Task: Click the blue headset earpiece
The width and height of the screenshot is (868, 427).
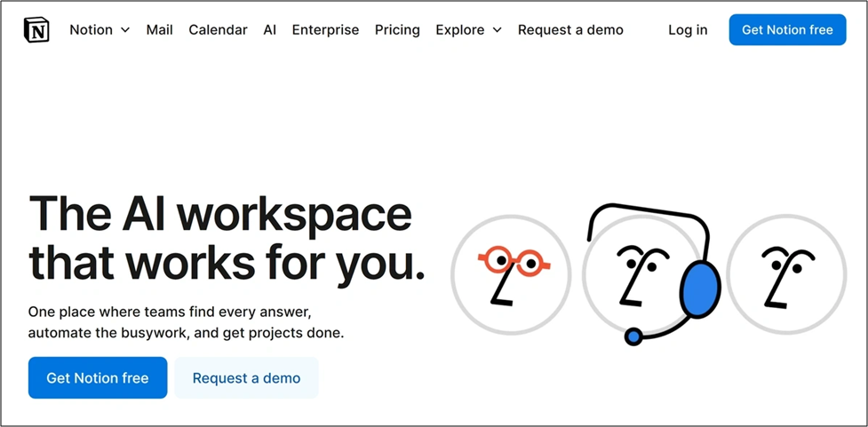Action: 700,289
